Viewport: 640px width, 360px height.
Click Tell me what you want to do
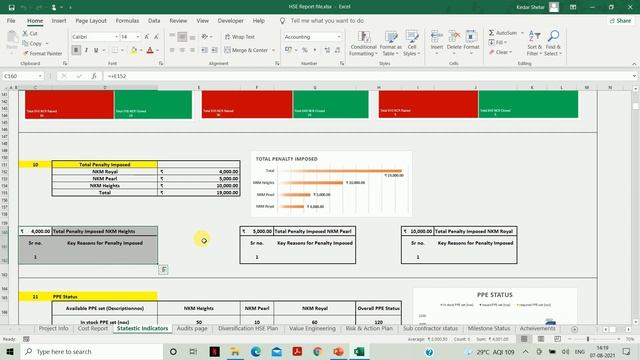327,20
